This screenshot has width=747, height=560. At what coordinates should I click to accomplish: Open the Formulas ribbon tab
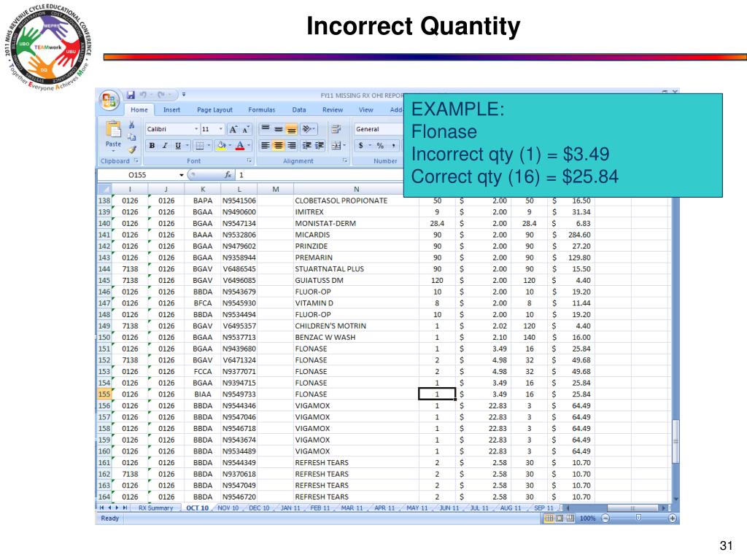(x=262, y=110)
